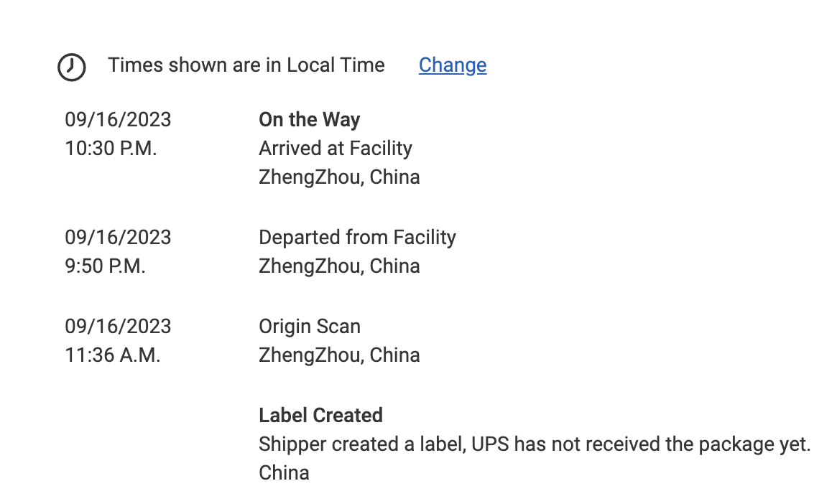Click the Change time zone link
The width and height of the screenshot is (832, 504).
coord(453,65)
